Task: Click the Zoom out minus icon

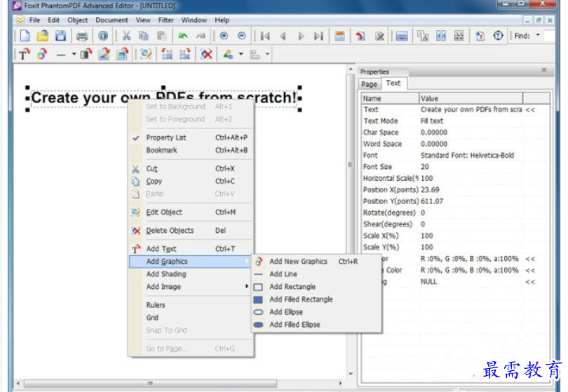Action: click(242, 36)
